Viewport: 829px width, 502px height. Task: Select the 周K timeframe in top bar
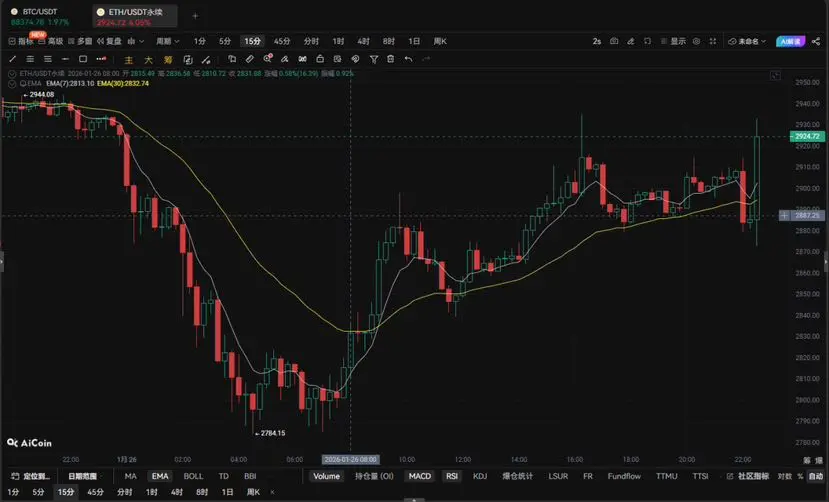point(440,41)
